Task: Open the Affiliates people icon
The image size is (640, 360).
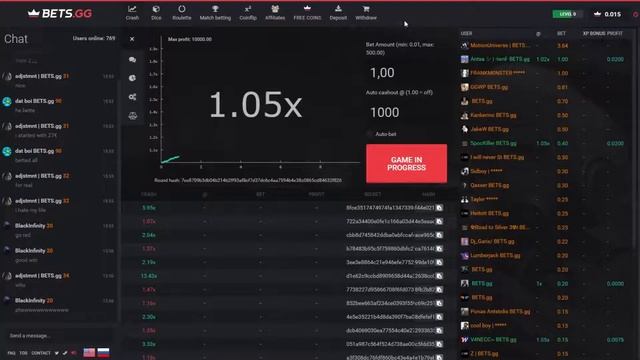Action: coord(275,9)
